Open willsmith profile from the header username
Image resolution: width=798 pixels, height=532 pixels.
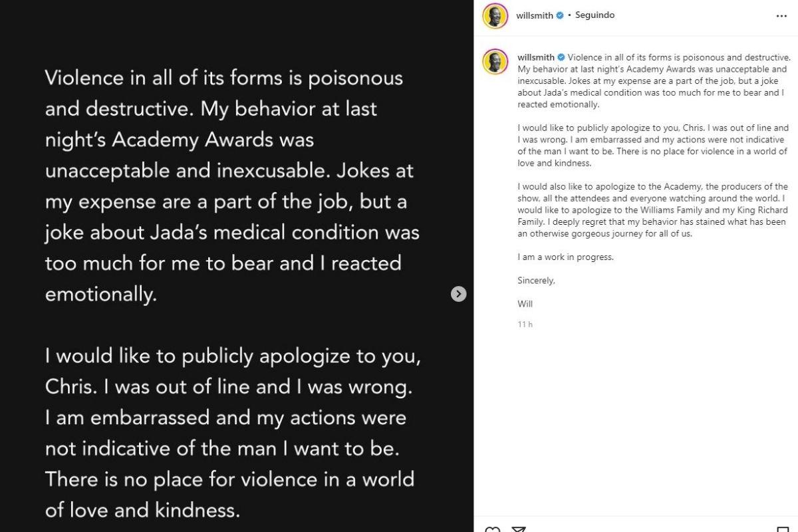[x=535, y=15]
